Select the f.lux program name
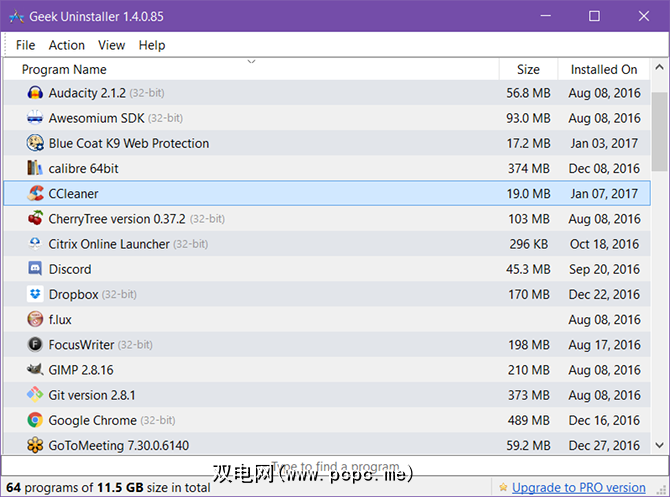 [60, 320]
